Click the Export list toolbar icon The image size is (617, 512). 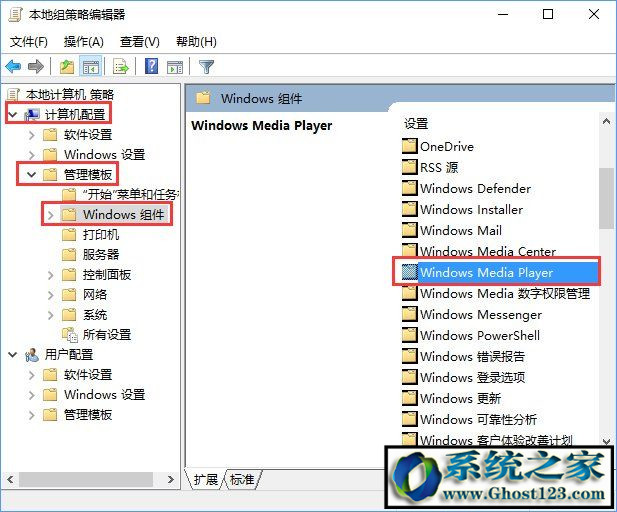pos(120,67)
